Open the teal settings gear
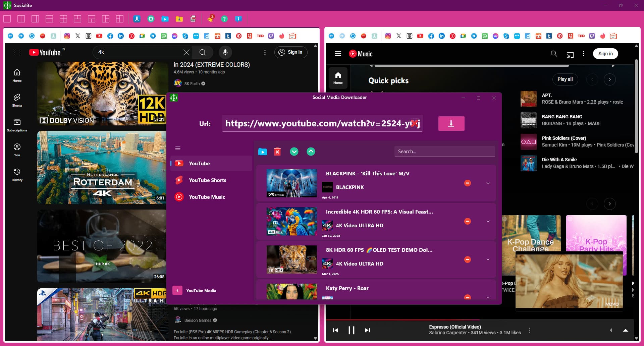Viewport: 644px width, 346px height. (151, 19)
